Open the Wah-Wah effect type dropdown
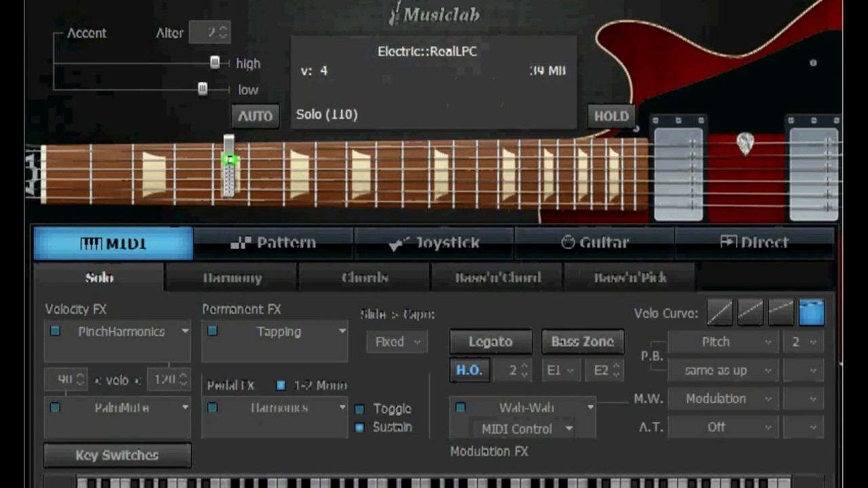The height and width of the screenshot is (488, 868). click(590, 407)
